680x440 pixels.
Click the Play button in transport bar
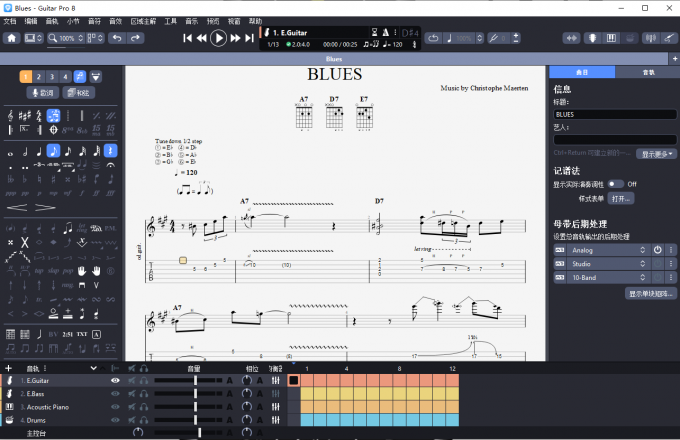click(218, 38)
